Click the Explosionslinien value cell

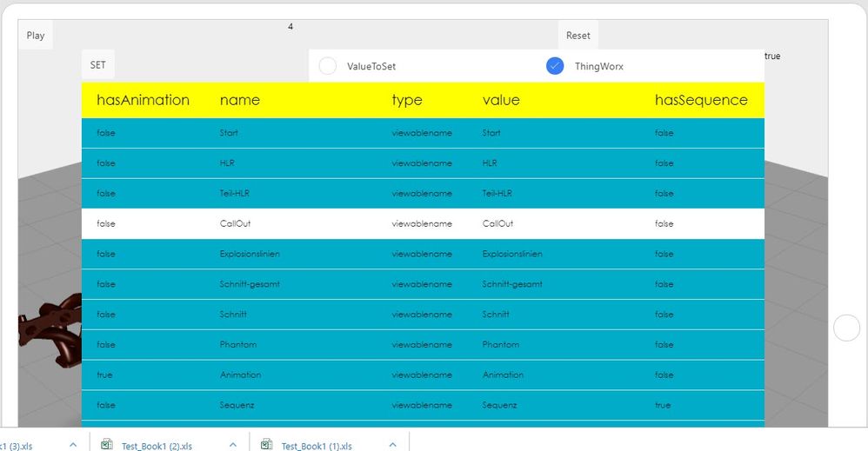512,254
